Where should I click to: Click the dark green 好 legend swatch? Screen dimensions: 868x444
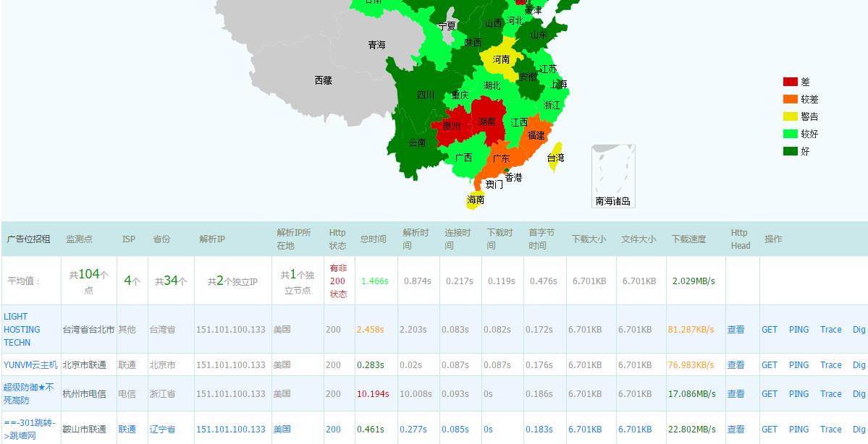pyautogui.click(x=790, y=151)
